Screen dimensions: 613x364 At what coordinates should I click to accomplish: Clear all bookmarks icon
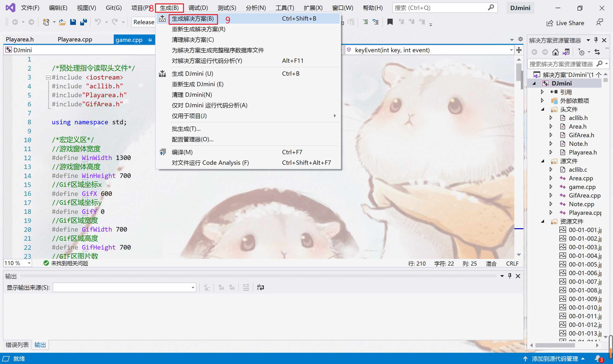(422, 22)
